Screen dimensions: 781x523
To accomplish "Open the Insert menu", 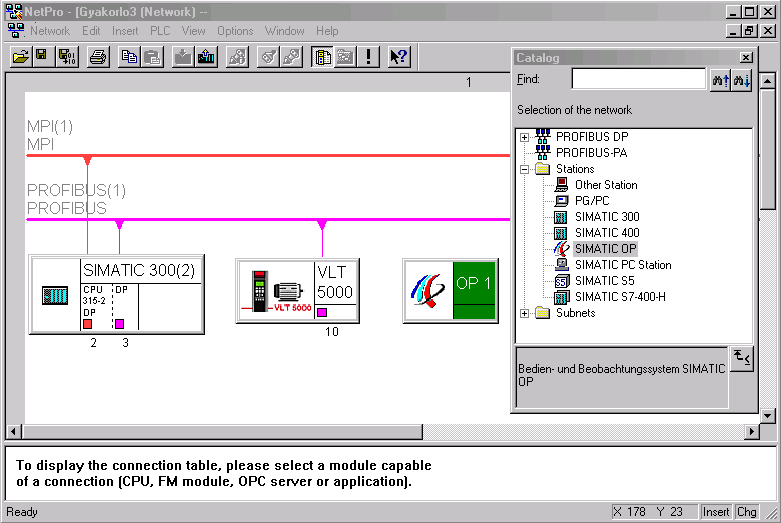I will click(x=125, y=31).
